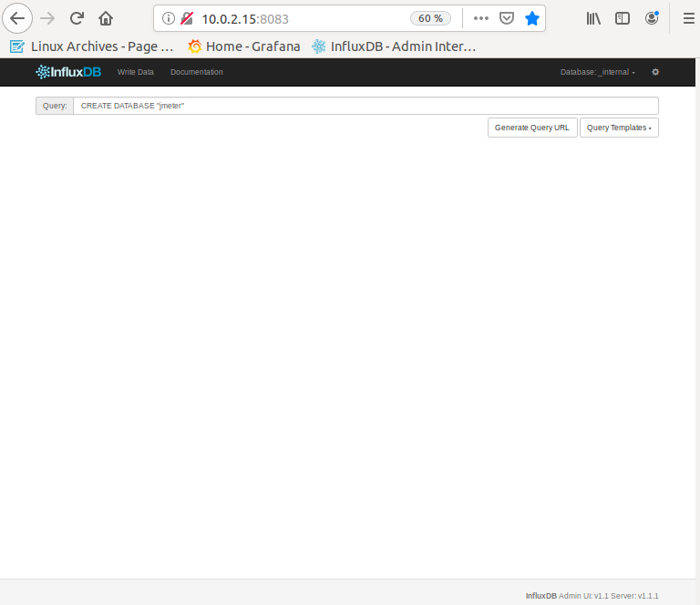Toggle the bookmark star for this page

pos(531,18)
